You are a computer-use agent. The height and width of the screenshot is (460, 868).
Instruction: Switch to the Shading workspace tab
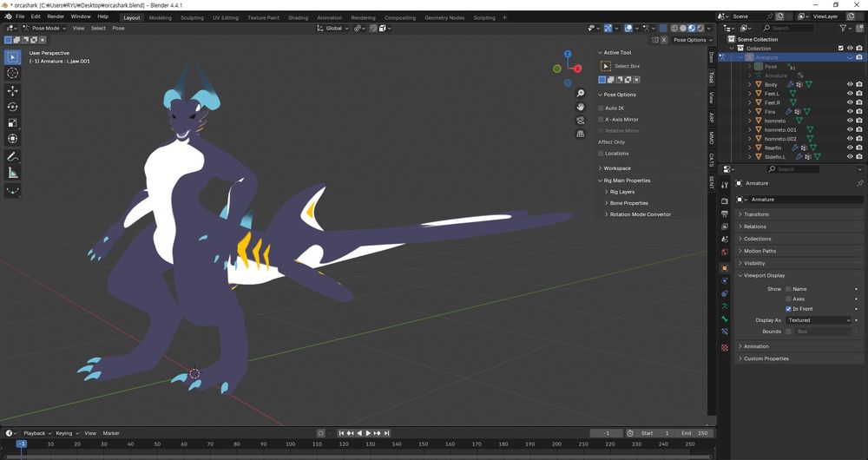tap(298, 17)
